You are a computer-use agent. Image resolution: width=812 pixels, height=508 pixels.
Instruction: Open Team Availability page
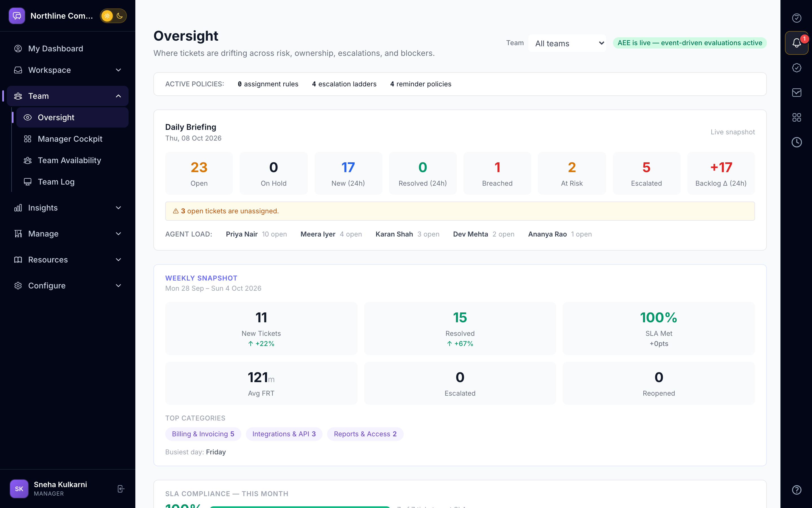click(x=72, y=160)
